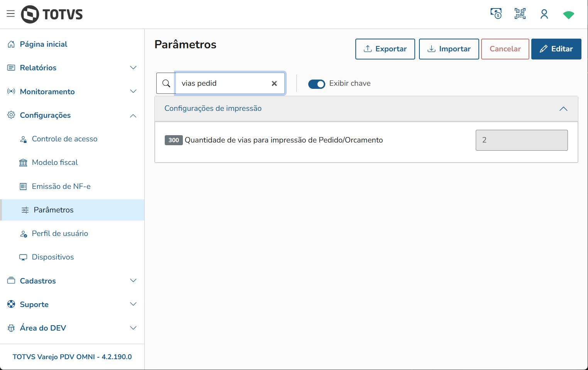Collapse Configurações de impressão section chevron
The image size is (588, 370).
coord(563,109)
